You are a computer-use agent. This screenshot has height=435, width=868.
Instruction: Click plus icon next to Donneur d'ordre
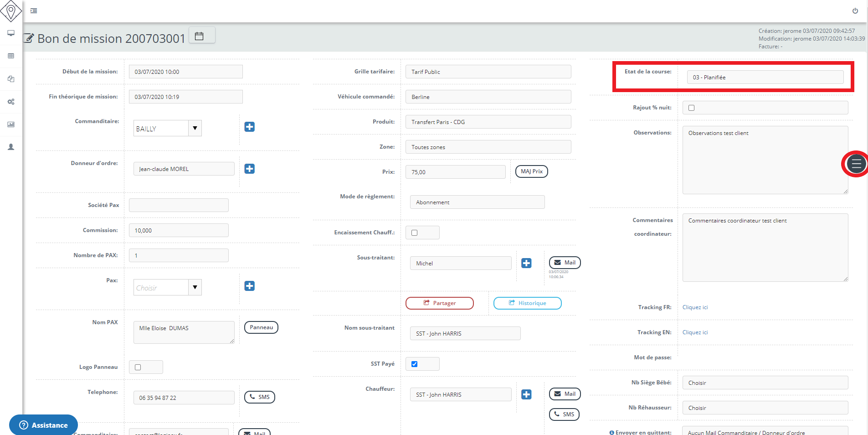(x=249, y=169)
